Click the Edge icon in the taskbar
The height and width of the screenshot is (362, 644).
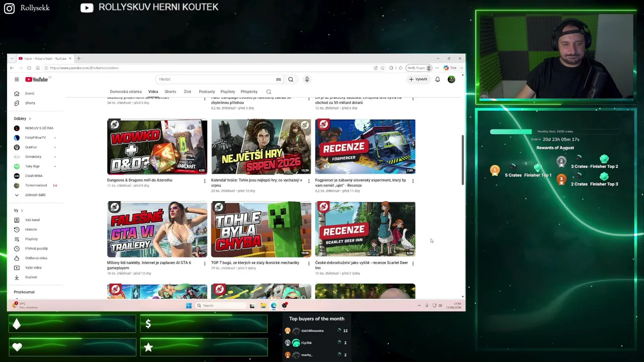pyautogui.click(x=274, y=306)
